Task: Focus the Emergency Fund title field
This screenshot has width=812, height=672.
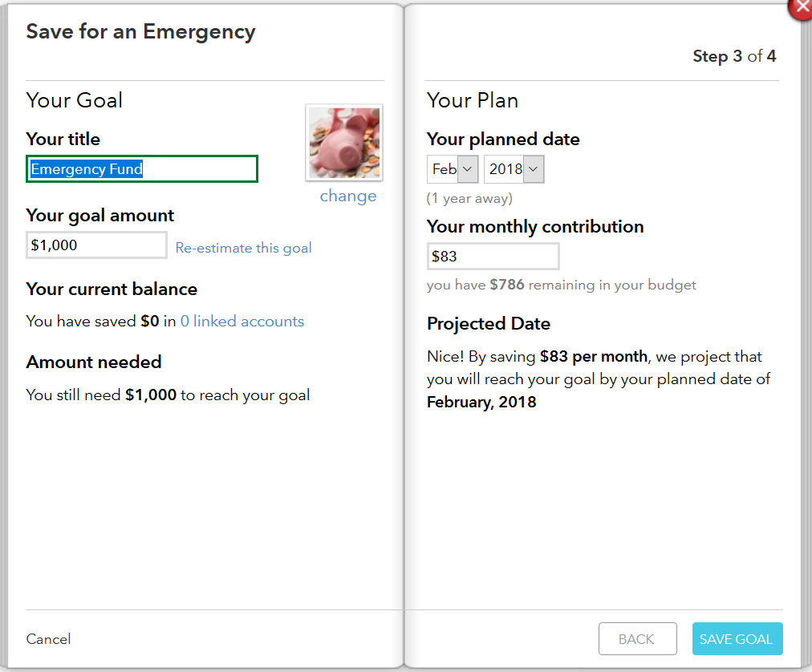Action: tap(142, 169)
